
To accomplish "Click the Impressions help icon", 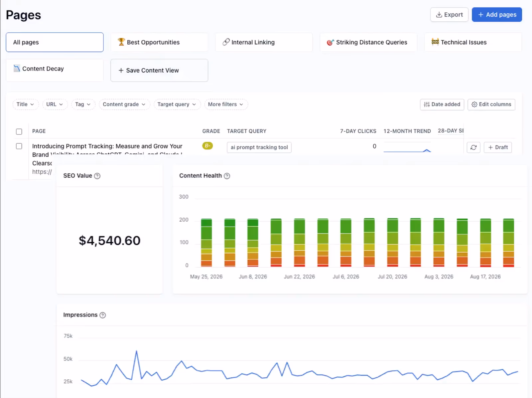I will pyautogui.click(x=103, y=315).
